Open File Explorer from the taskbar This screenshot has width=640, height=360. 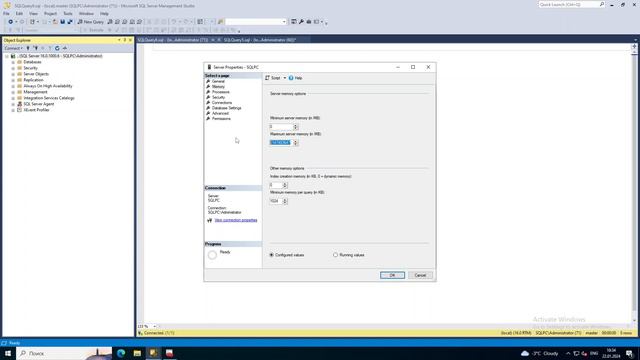[x=137, y=353]
